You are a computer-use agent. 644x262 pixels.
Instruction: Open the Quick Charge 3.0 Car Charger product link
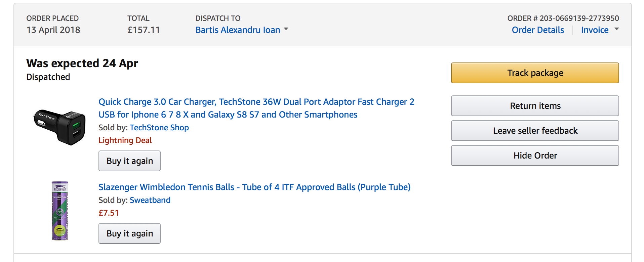click(x=256, y=108)
